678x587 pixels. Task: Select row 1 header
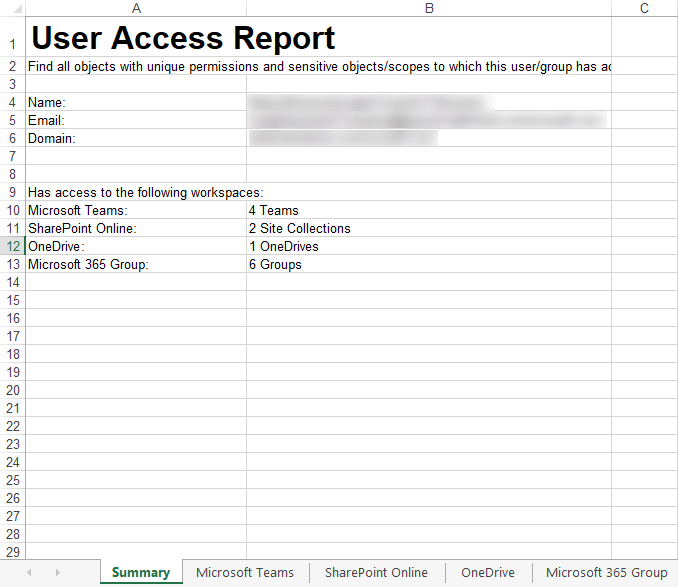13,38
